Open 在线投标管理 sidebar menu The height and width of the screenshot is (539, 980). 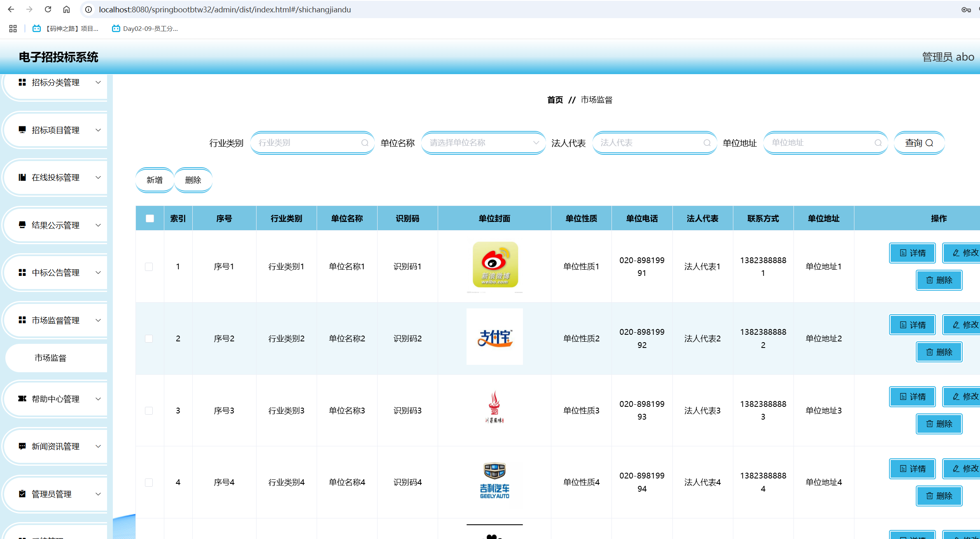pos(56,177)
